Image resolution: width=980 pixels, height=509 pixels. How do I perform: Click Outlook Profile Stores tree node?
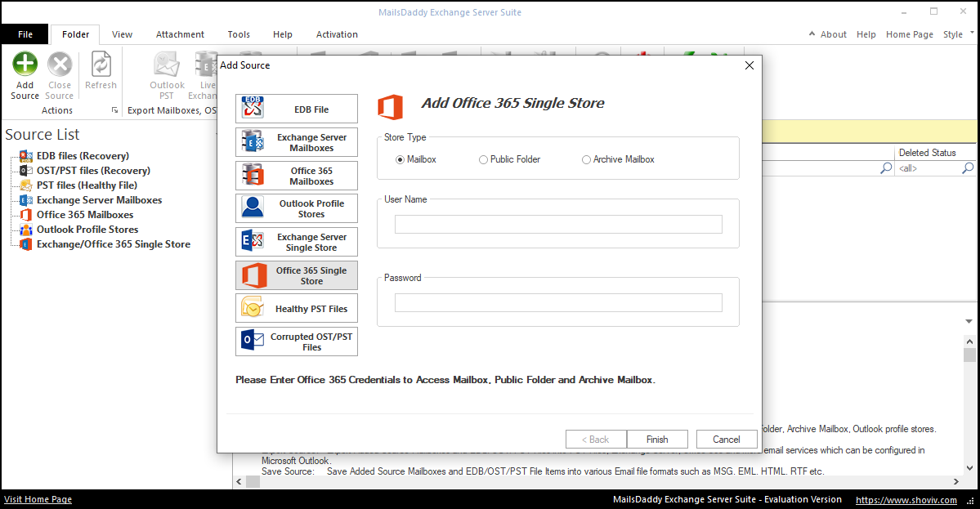[87, 230]
